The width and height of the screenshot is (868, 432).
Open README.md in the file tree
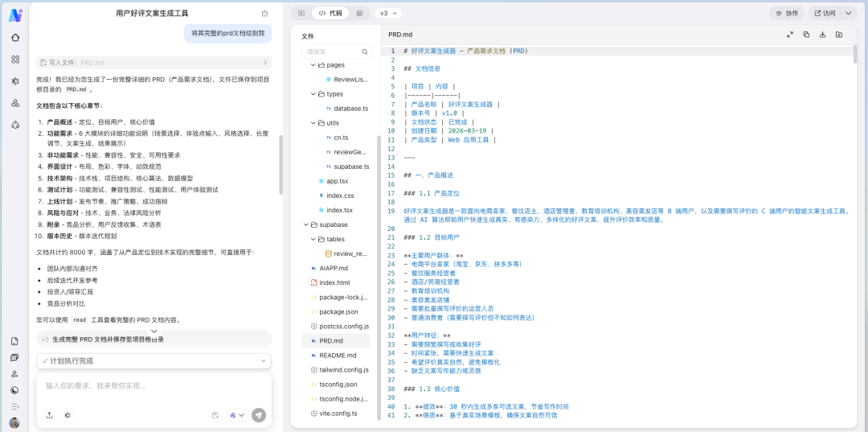pyautogui.click(x=338, y=355)
